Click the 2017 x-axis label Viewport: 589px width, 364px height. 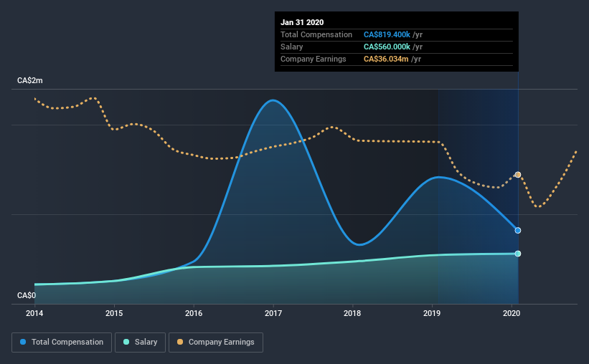[x=273, y=313]
